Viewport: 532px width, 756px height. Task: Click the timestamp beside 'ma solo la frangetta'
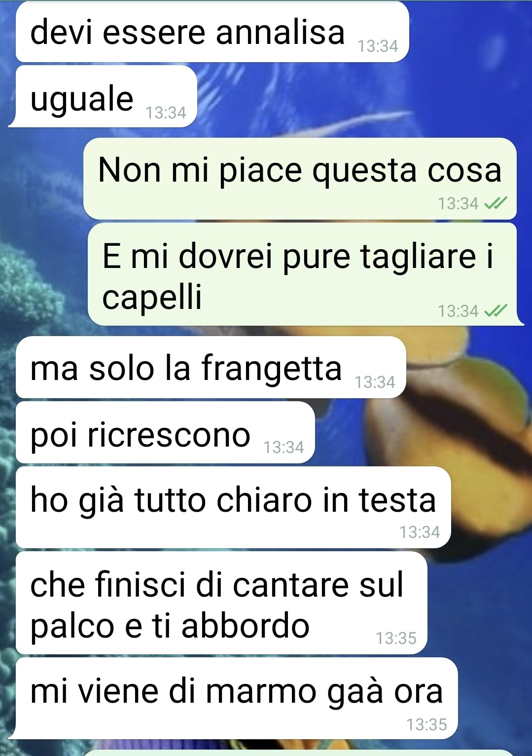coord(375,382)
